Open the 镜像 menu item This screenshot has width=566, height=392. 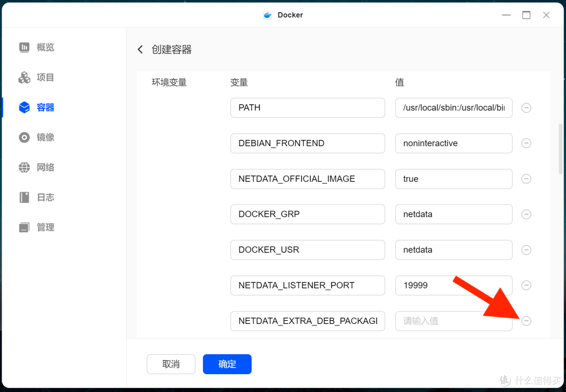click(46, 137)
